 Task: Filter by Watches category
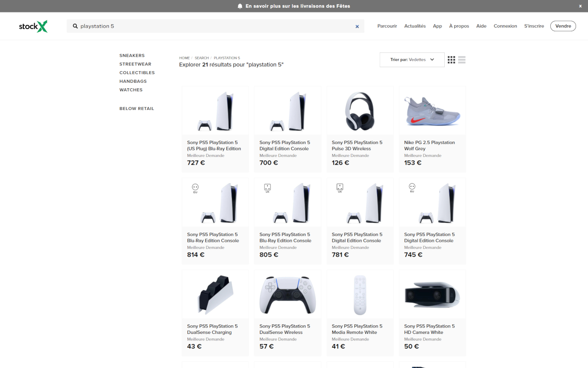click(131, 90)
